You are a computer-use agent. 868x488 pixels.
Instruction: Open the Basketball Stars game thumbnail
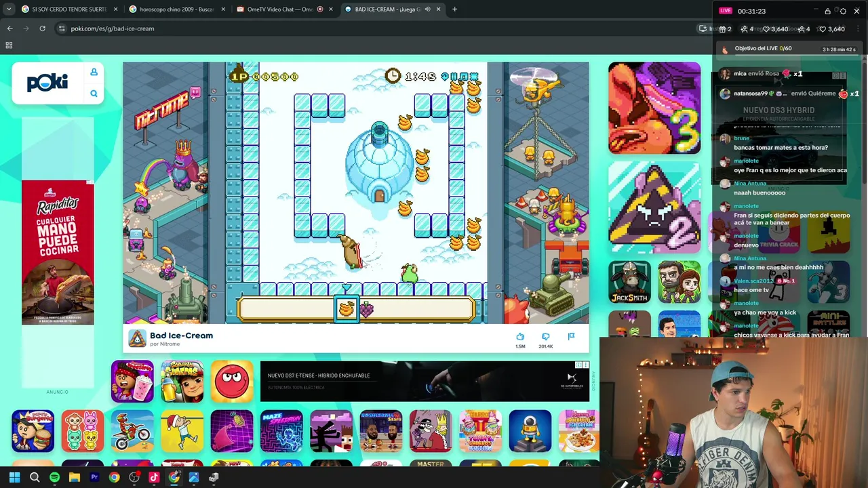(381, 431)
